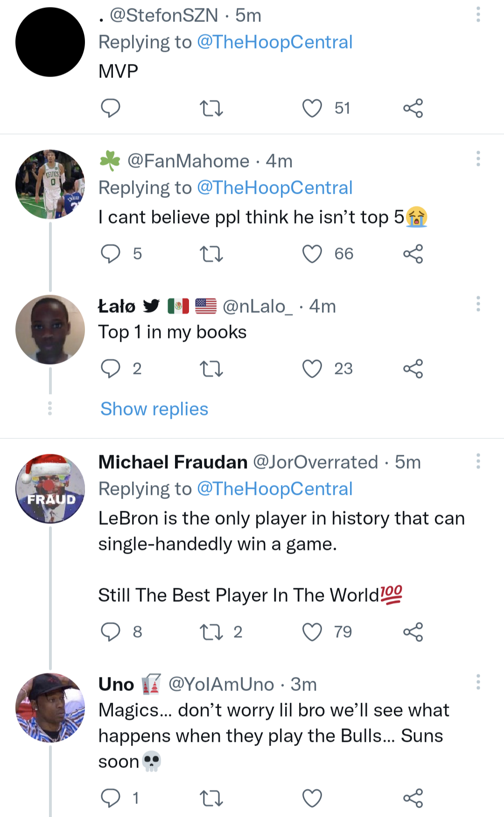
Task: Open @TheHoopCentral link in Michael Fraudan's tweet
Action: (x=274, y=489)
